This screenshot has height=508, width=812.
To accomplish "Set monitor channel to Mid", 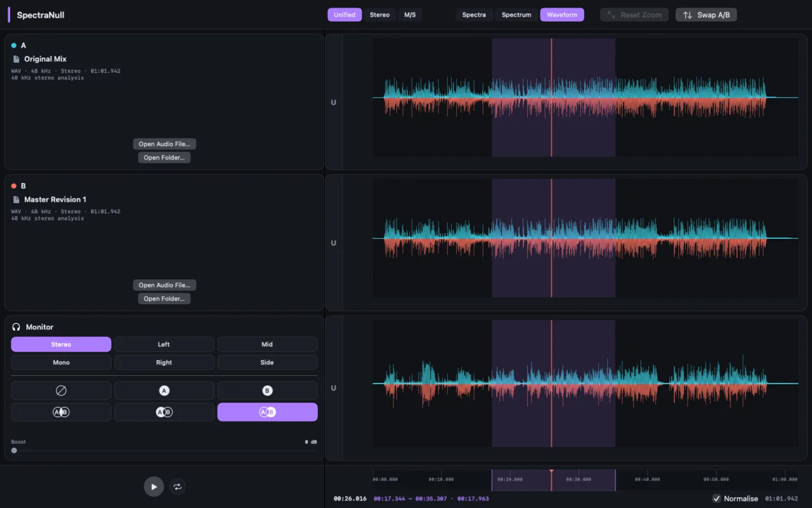I will pyautogui.click(x=267, y=344).
